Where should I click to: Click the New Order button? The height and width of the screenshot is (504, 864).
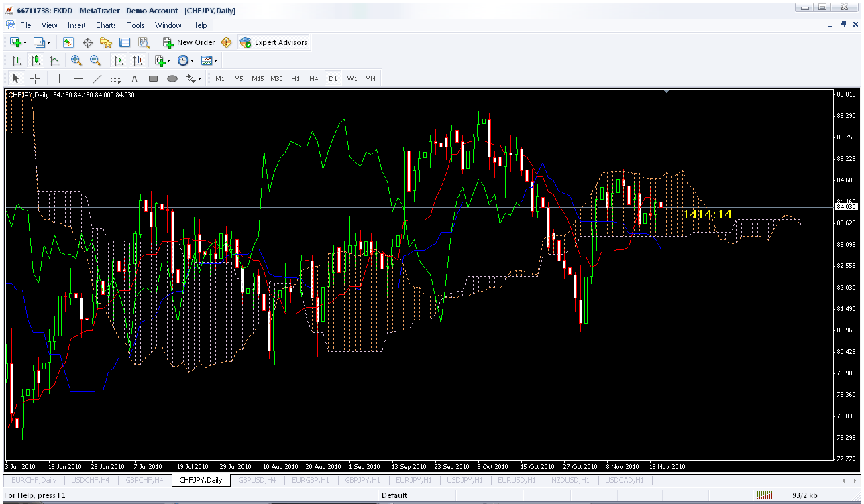(189, 42)
